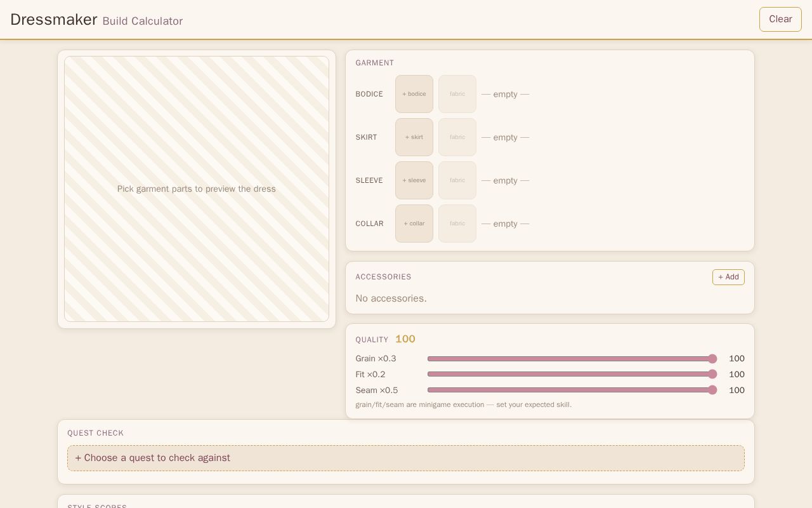
Task: Click the BODICE row label
Action: tap(369, 94)
